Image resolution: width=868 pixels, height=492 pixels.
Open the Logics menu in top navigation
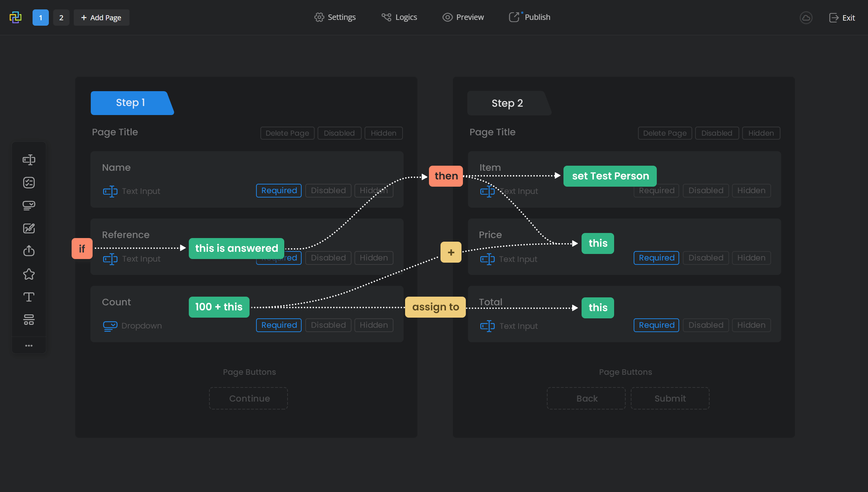(399, 17)
